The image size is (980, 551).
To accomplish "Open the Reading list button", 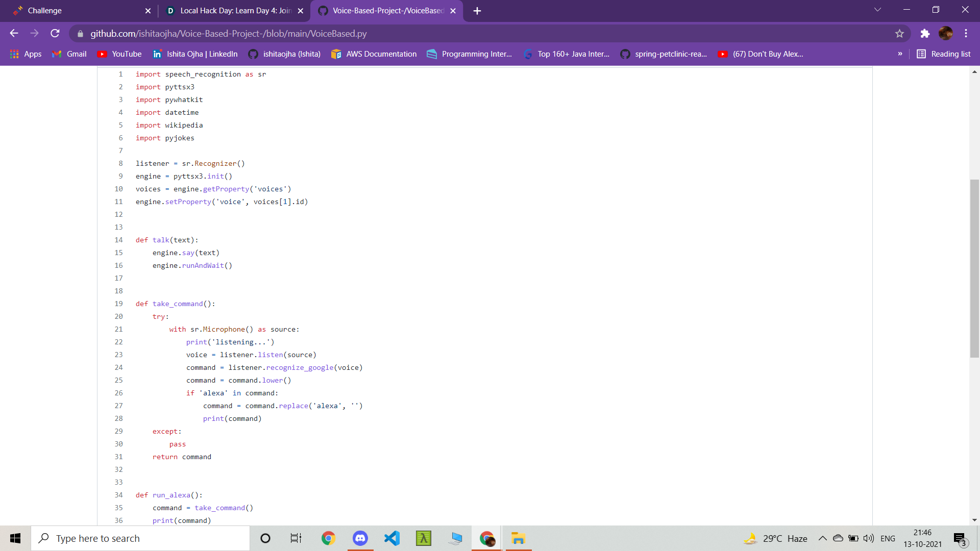I will coord(944,54).
